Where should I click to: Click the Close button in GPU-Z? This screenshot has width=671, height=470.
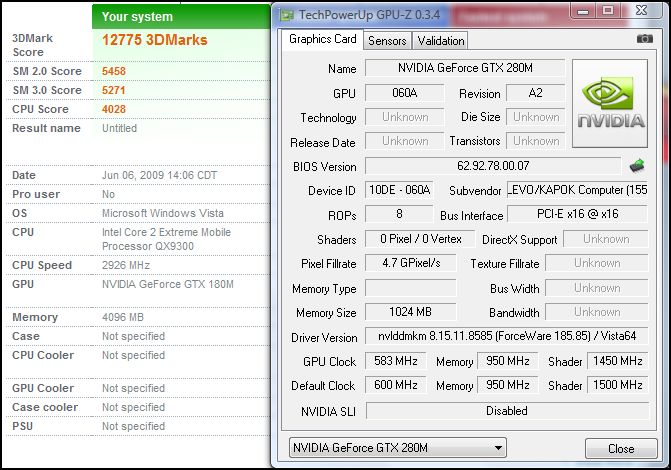[621, 449]
